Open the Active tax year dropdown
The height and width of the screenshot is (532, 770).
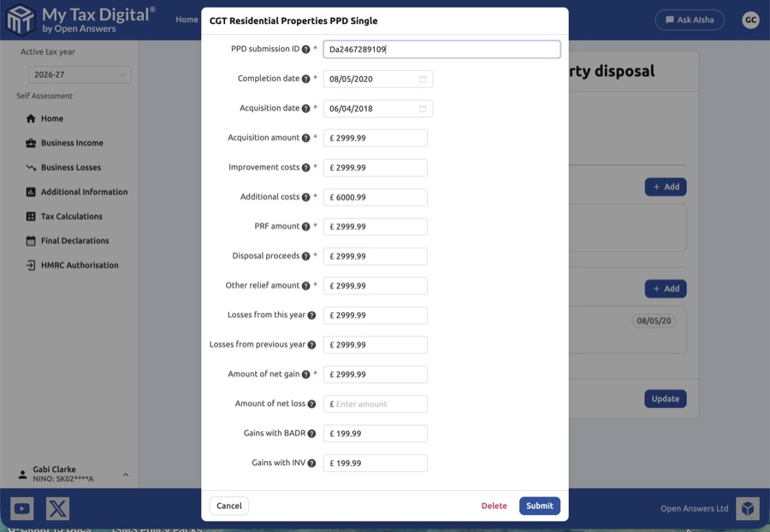(80, 75)
